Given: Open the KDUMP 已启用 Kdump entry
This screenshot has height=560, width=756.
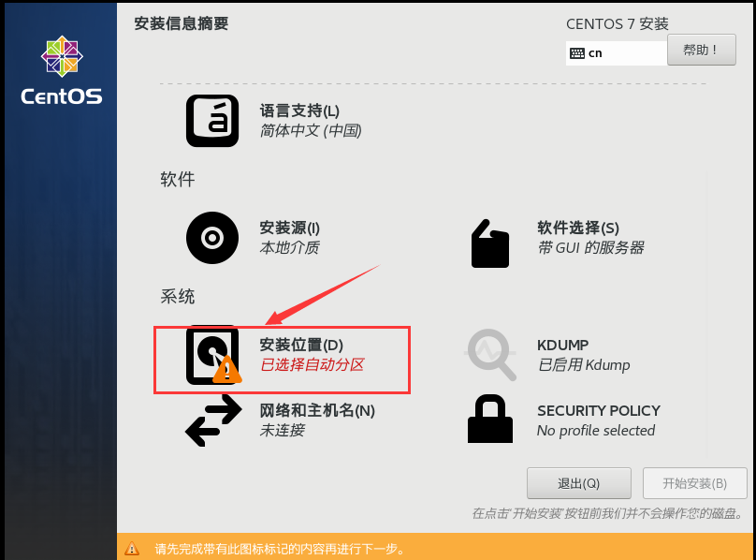Looking at the screenshot, I should [584, 355].
